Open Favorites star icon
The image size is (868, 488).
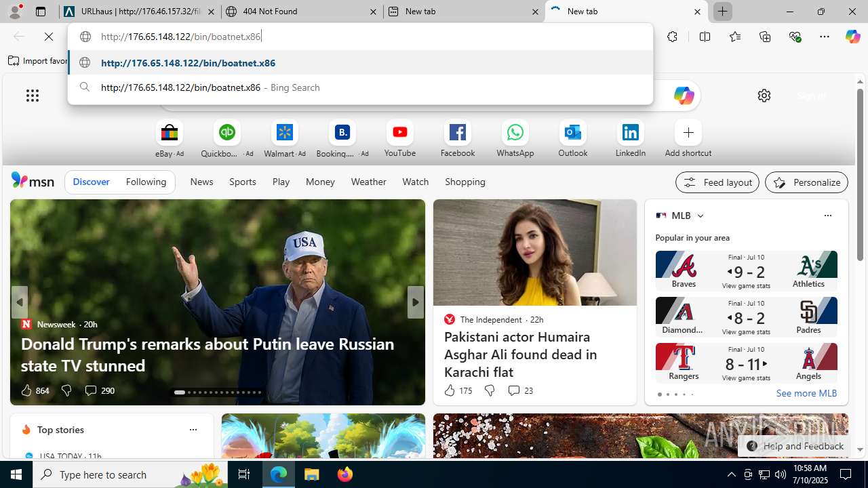(734, 37)
